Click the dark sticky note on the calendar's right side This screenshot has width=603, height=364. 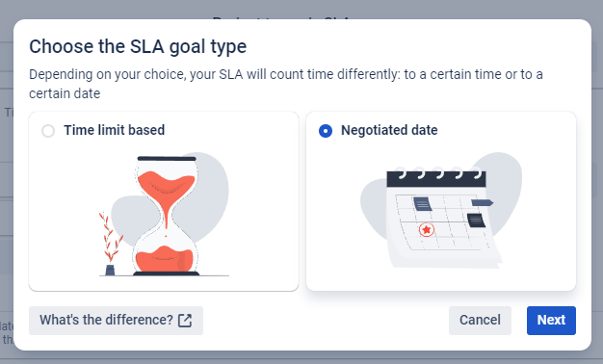click(476, 221)
